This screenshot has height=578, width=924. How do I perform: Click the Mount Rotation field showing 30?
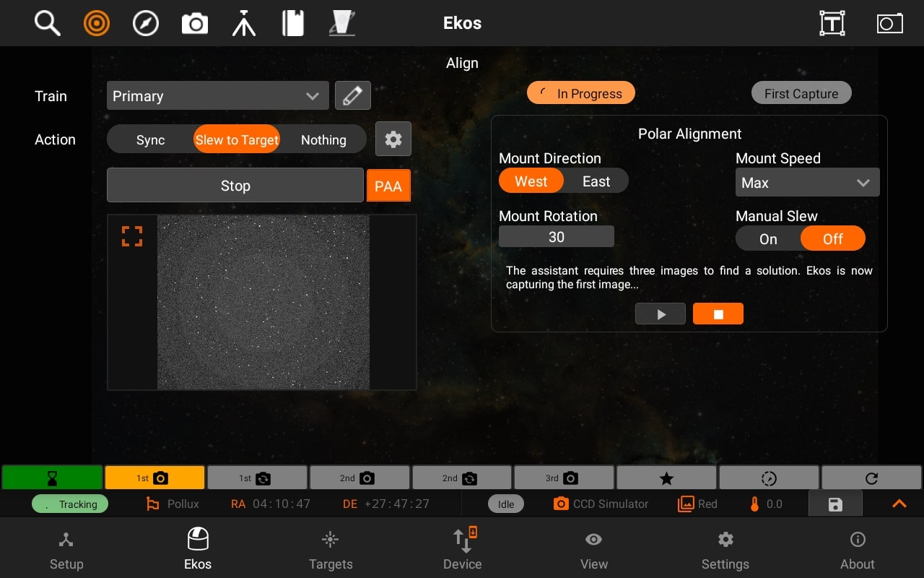[x=557, y=236]
